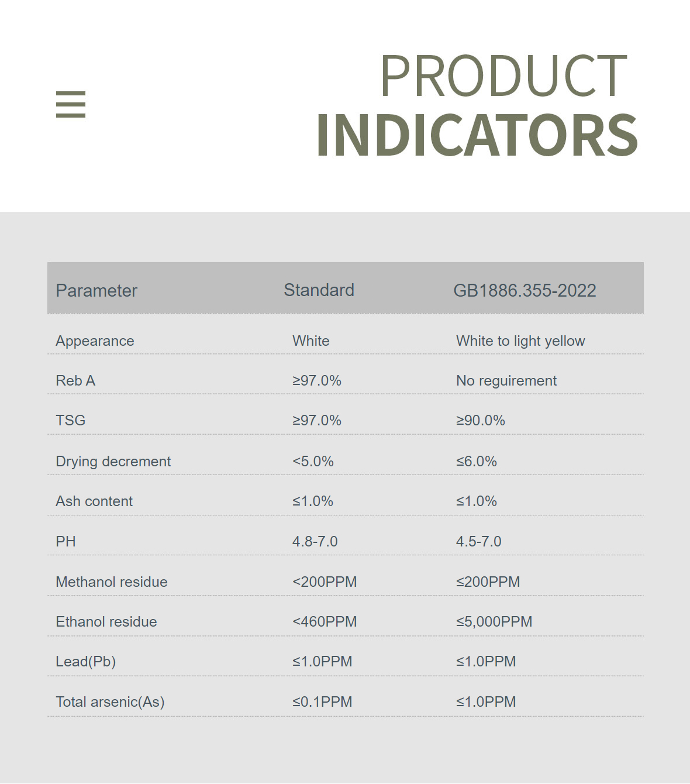Select the 'PH' row label
The height and width of the screenshot is (784, 690).
coord(66,542)
